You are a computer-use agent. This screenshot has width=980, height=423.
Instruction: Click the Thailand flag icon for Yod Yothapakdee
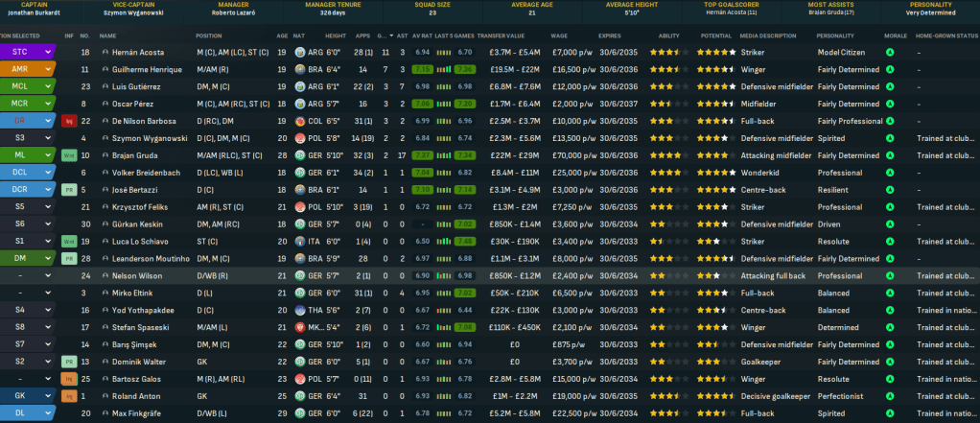[x=300, y=310]
